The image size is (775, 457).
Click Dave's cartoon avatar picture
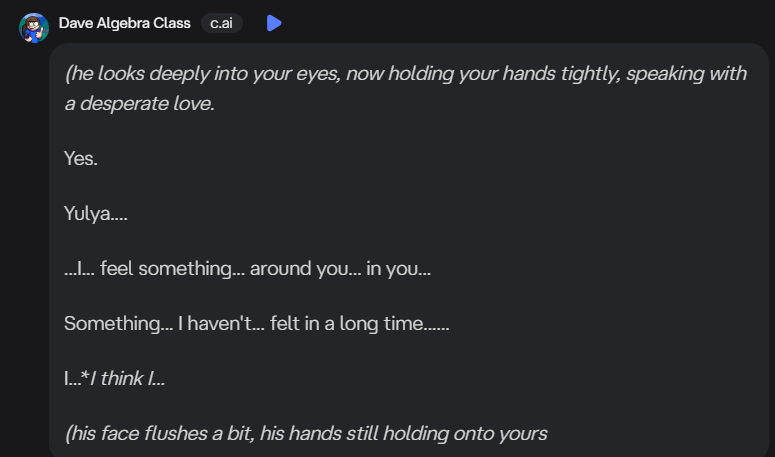(34, 26)
